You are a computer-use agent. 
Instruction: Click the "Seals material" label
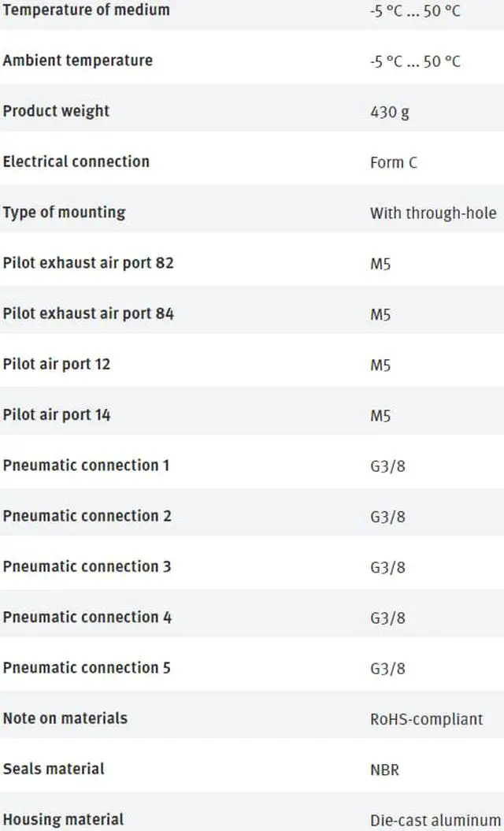pos(54,768)
